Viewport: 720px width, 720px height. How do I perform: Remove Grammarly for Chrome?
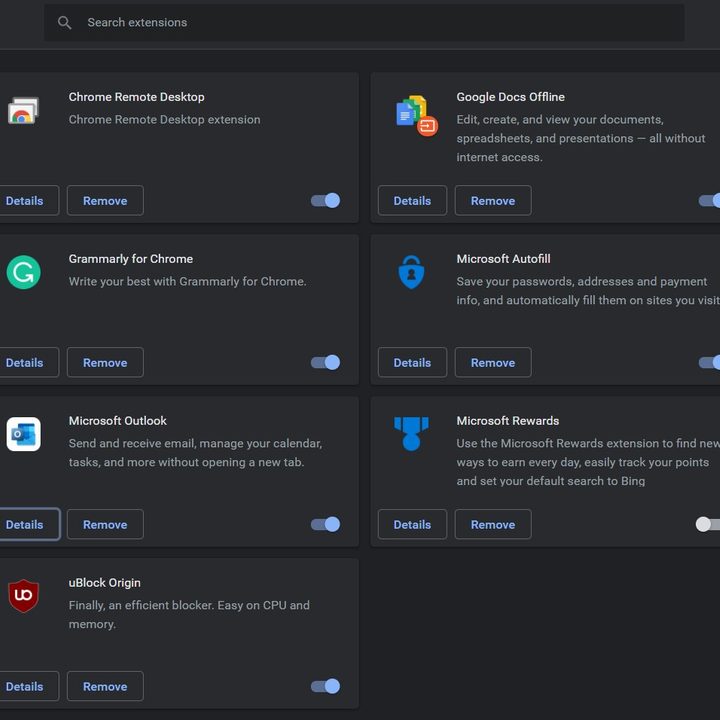pos(105,363)
